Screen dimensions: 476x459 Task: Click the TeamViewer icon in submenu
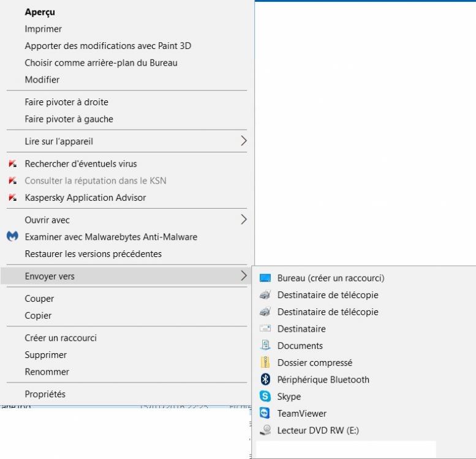coord(265,413)
